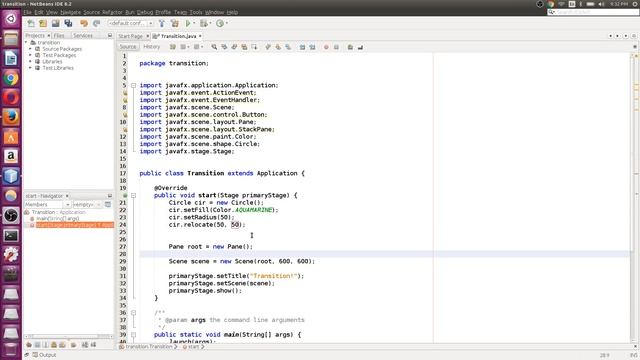Open the File menu
The height and width of the screenshot is (360, 640).
point(27,12)
